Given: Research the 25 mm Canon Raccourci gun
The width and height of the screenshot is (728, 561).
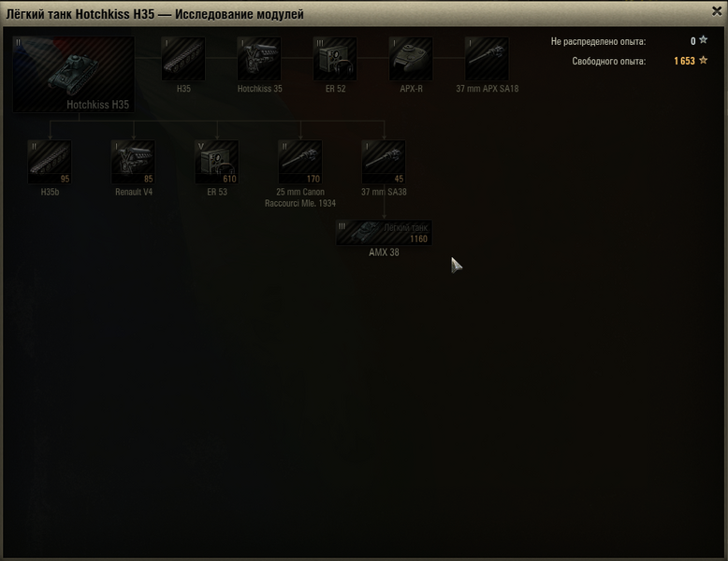Looking at the screenshot, I should tap(300, 162).
